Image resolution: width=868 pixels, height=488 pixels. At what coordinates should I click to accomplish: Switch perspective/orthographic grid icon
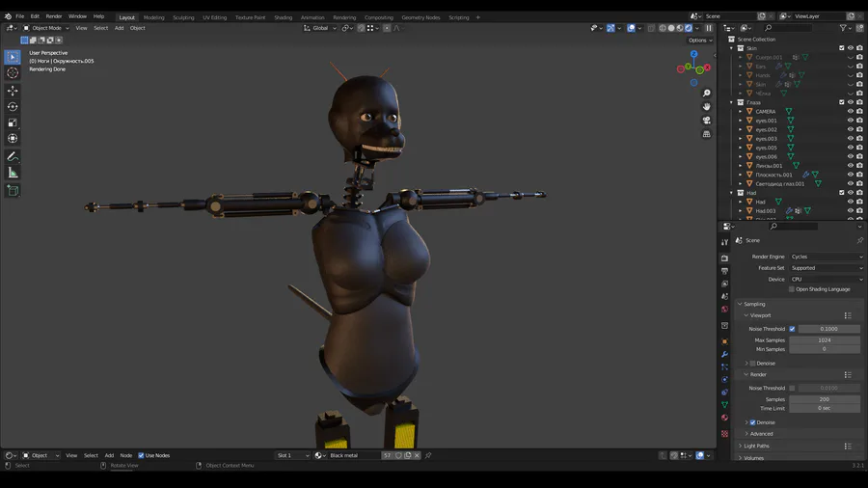coord(706,134)
